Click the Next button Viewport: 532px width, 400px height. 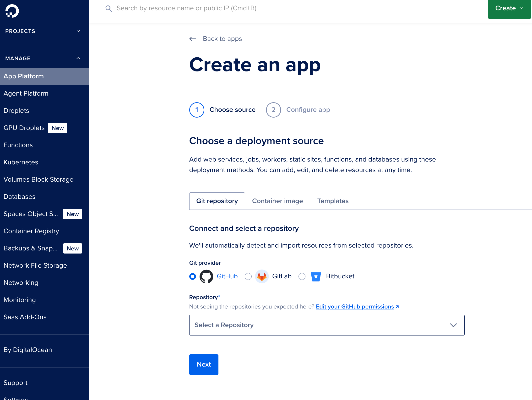(203, 364)
